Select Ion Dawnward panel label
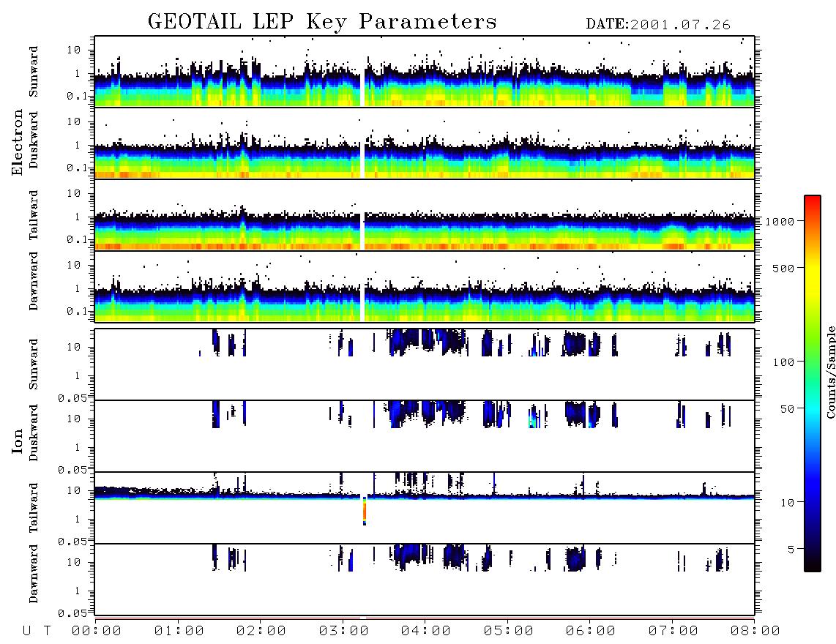The image size is (836, 644). 34,574
